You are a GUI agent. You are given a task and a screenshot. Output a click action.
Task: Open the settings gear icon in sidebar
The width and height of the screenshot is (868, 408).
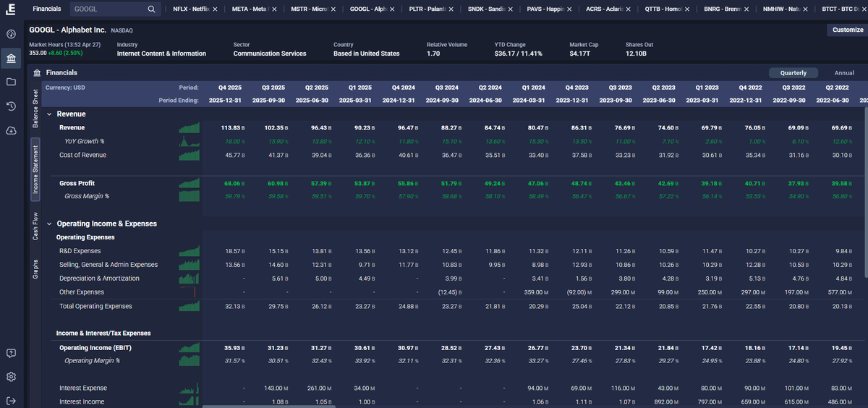(11, 377)
